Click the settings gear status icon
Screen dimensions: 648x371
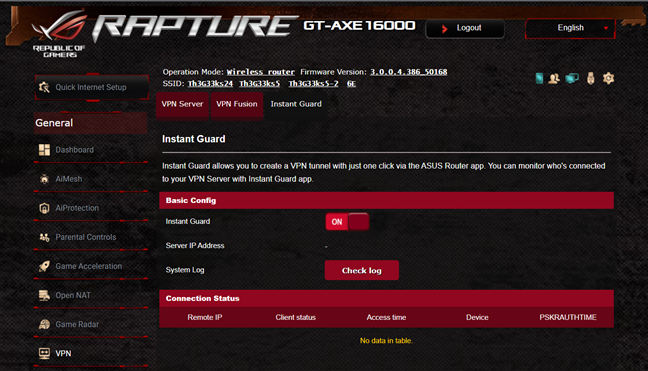click(608, 78)
